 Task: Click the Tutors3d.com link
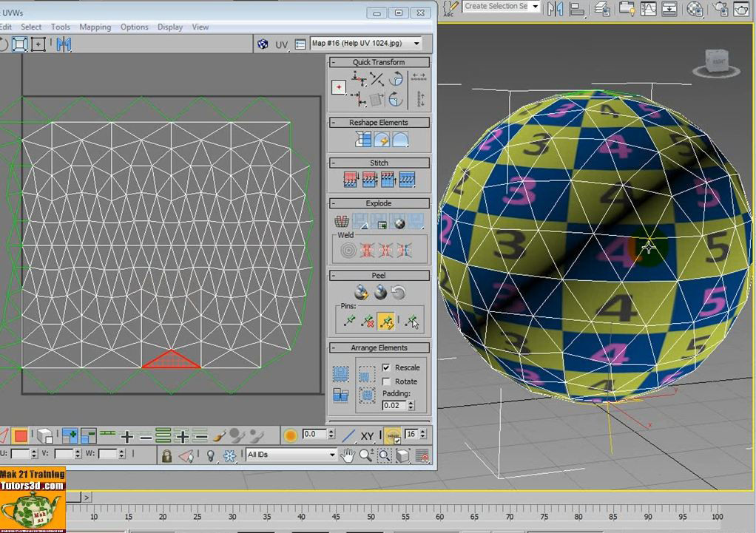pos(32,487)
